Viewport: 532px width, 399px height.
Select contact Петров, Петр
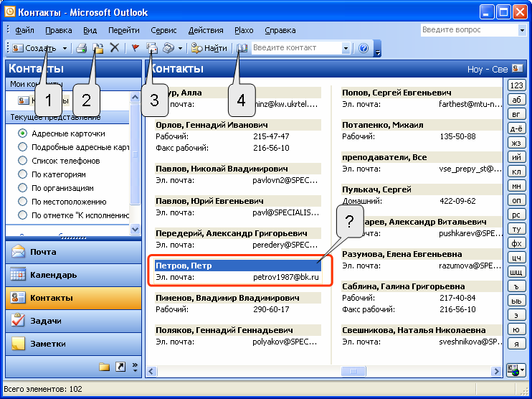click(238, 266)
